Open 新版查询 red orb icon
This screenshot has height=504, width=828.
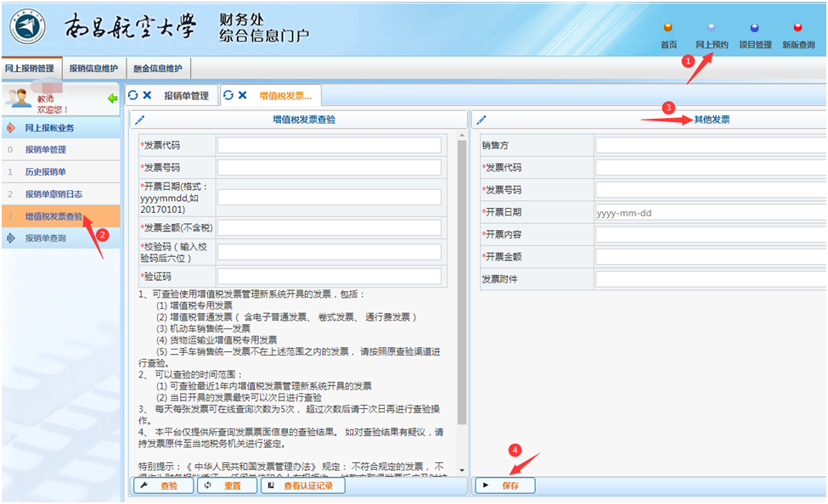[797, 28]
